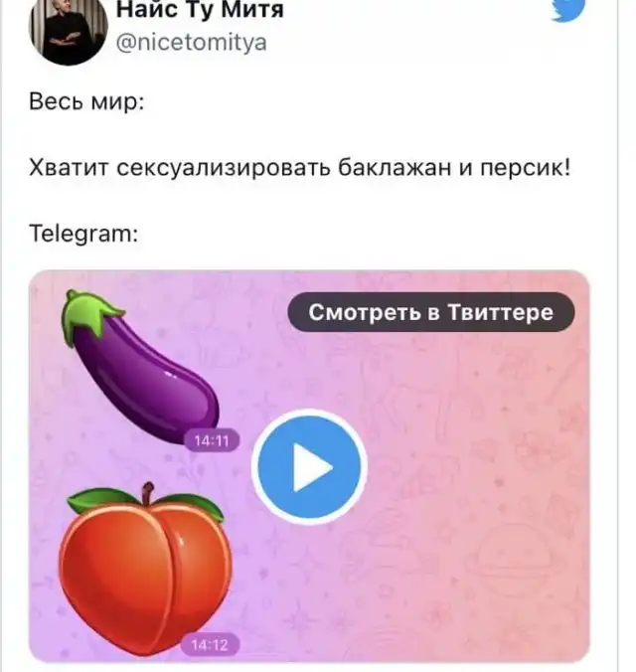Viewport: 636px width, 672px height.
Task: Select the purple eggplant sticker
Action: pyautogui.click(x=140, y=367)
